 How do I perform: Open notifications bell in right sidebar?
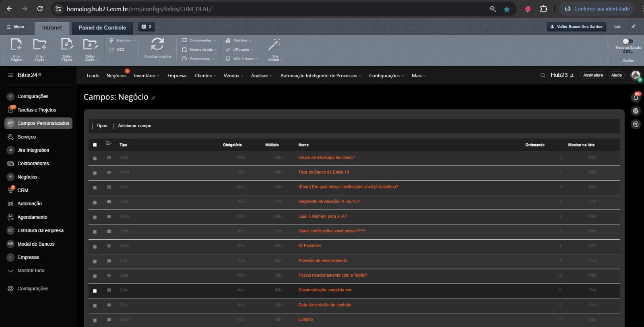tap(636, 97)
